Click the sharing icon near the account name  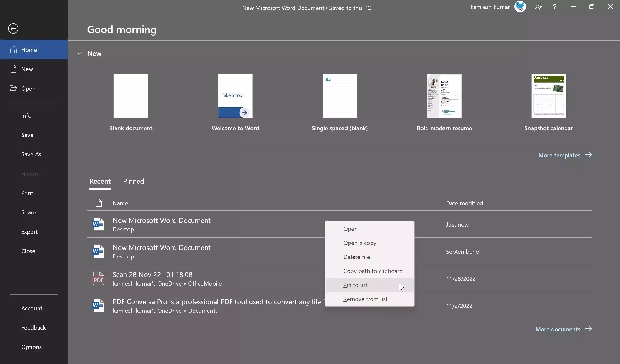(539, 7)
